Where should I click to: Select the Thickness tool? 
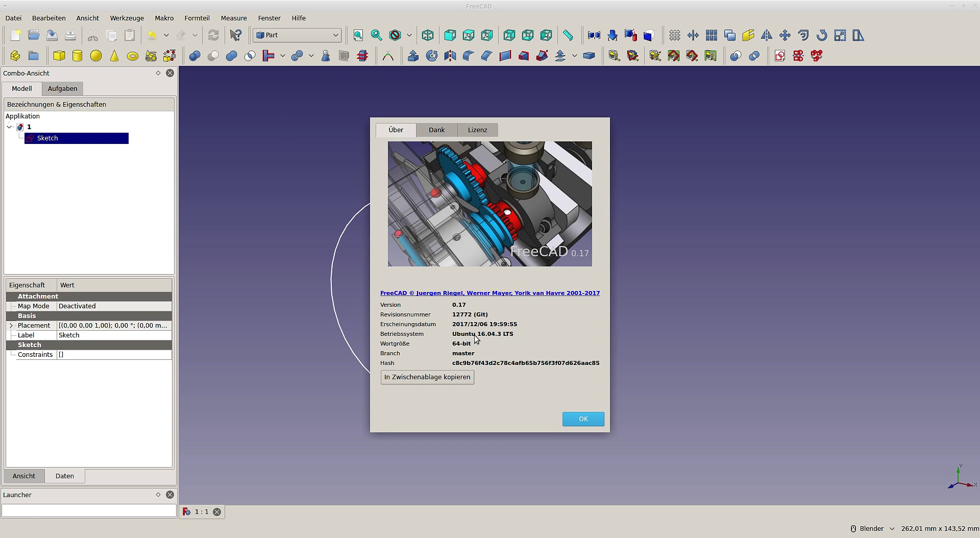point(589,56)
